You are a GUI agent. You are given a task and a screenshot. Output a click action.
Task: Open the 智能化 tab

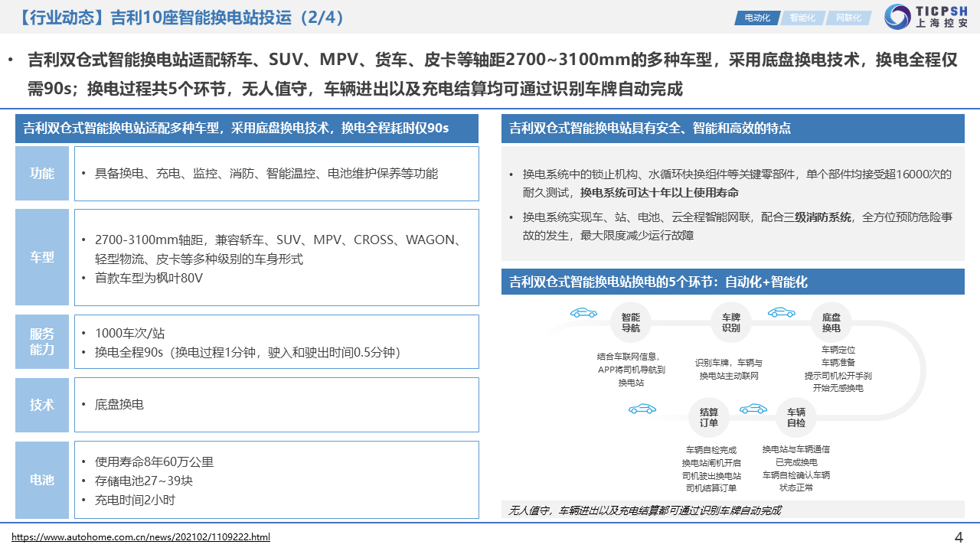click(x=802, y=18)
